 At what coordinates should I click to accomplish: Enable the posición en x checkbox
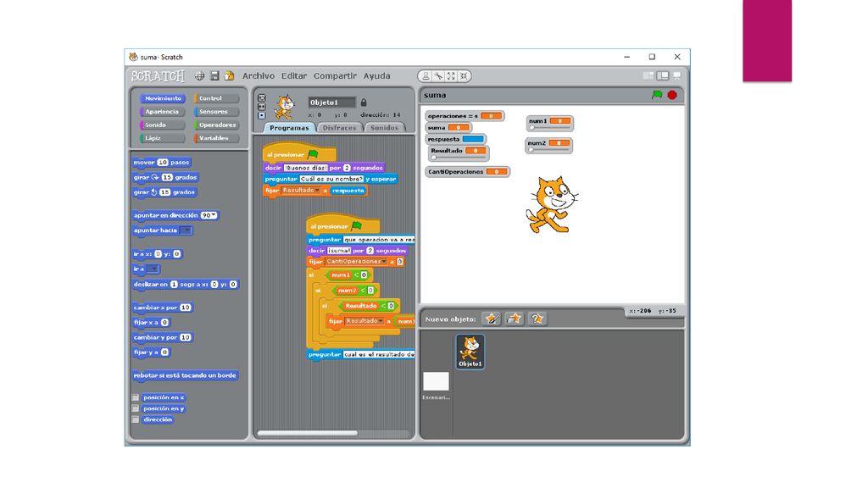(x=135, y=397)
